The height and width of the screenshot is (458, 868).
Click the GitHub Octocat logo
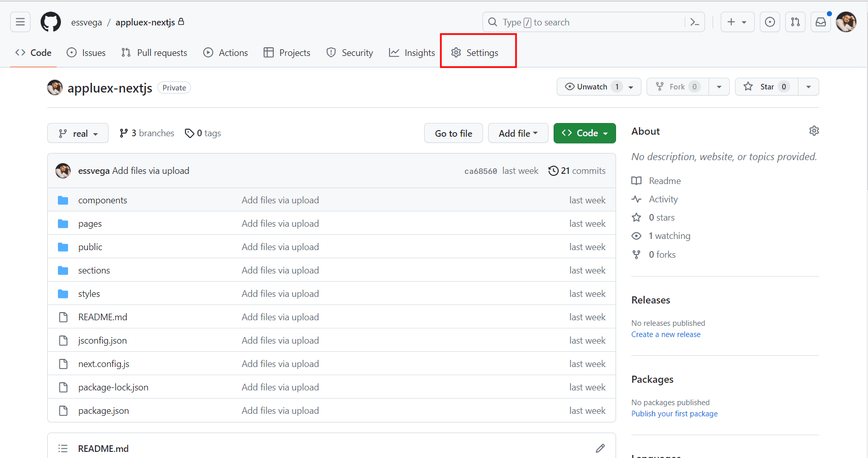point(51,22)
